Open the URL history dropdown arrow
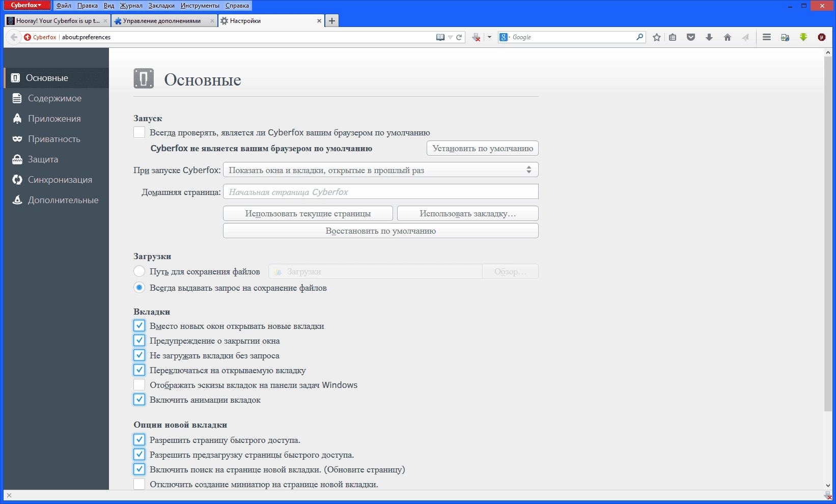The height and width of the screenshot is (504, 836). [450, 37]
